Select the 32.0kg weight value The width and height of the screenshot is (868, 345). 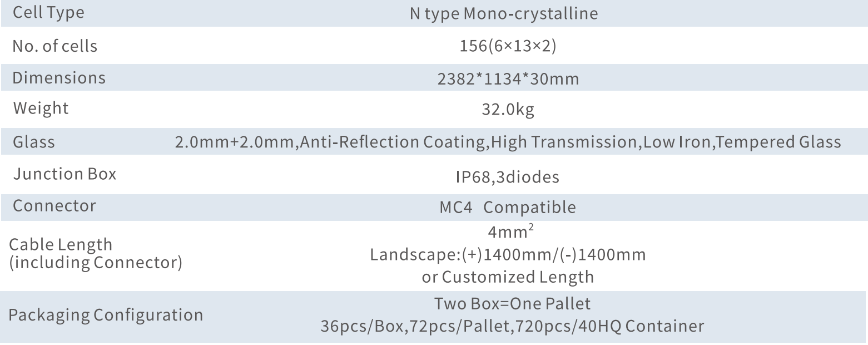click(503, 110)
